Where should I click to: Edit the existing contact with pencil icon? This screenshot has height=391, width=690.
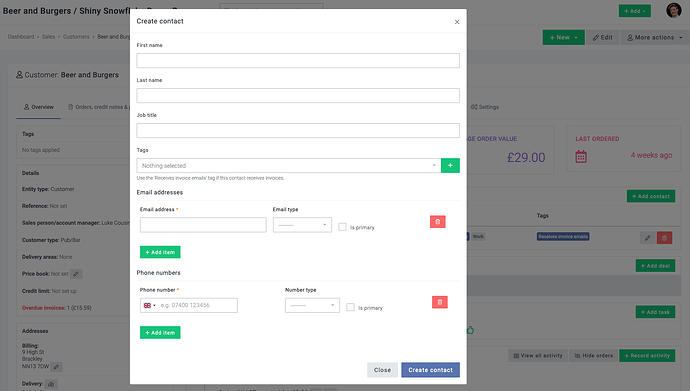point(647,238)
